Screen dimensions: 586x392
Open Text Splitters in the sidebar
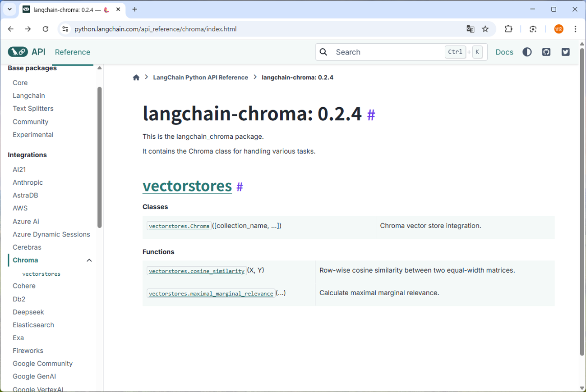pyautogui.click(x=33, y=109)
